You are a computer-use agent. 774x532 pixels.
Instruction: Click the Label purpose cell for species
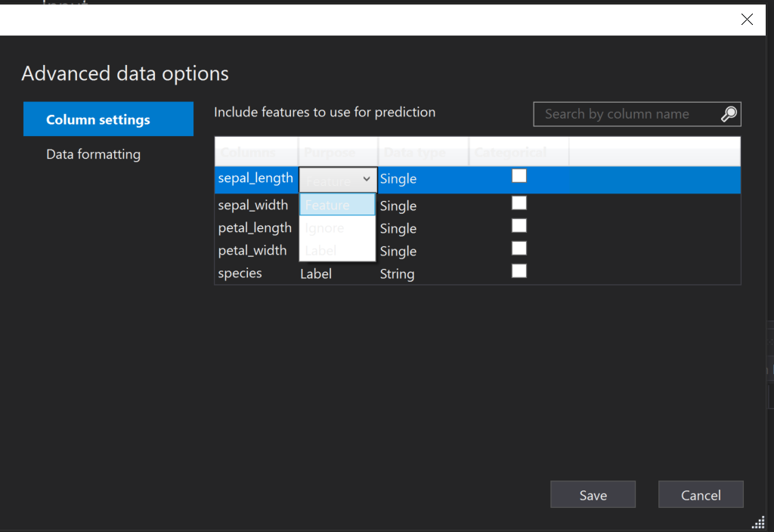coord(316,274)
